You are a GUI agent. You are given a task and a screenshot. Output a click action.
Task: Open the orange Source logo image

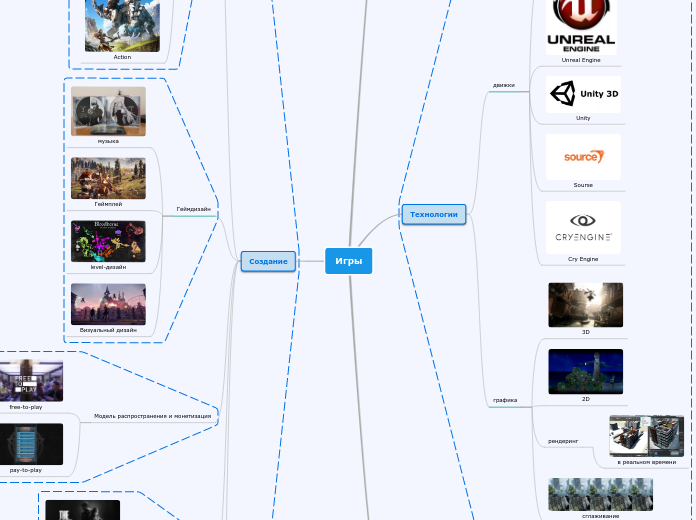coord(583,157)
